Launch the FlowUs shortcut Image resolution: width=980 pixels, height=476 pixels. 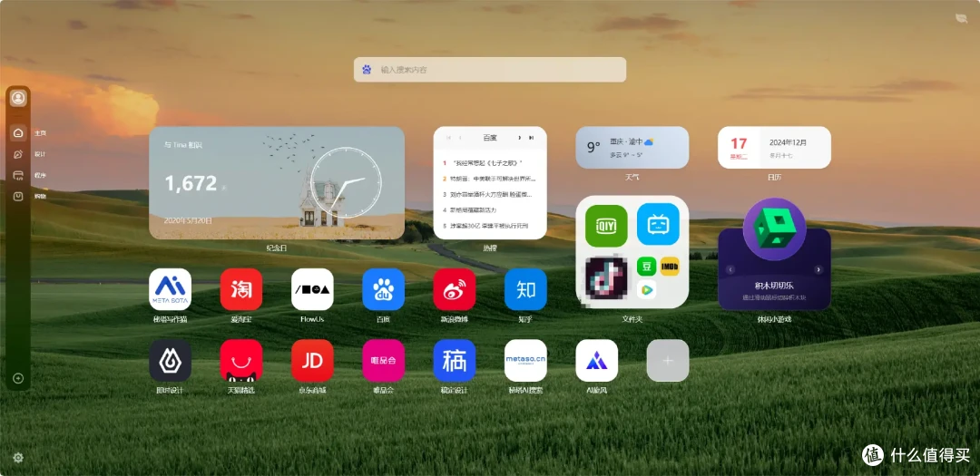pos(312,289)
